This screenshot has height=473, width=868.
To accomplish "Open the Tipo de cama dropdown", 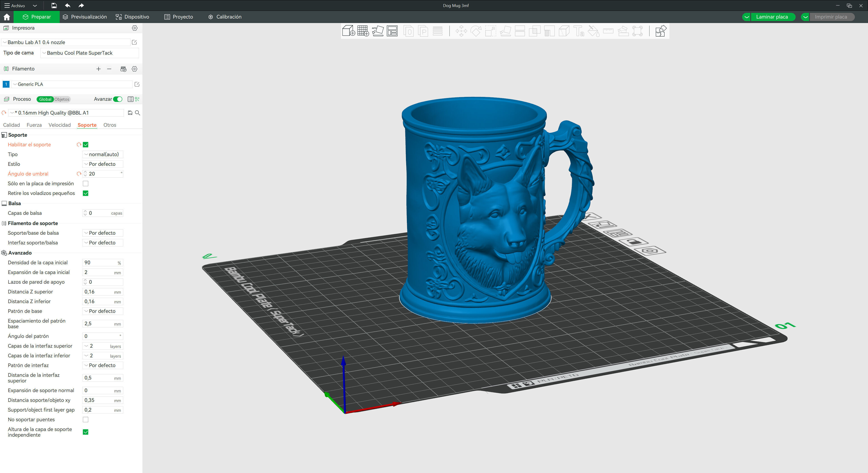I will click(90, 53).
